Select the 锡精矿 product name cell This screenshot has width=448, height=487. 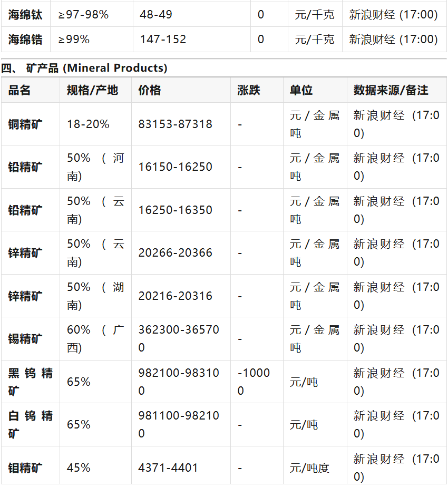[x=25, y=339]
